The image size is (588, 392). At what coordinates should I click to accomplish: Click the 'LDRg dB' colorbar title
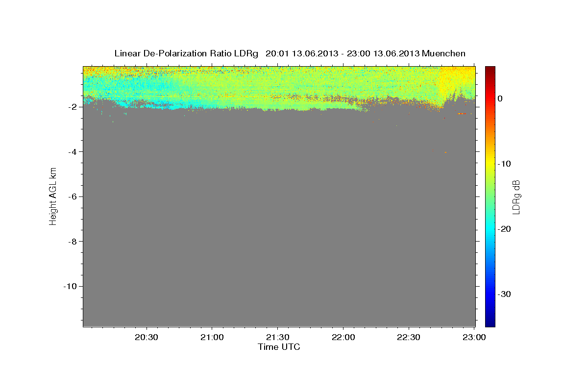[516, 196]
